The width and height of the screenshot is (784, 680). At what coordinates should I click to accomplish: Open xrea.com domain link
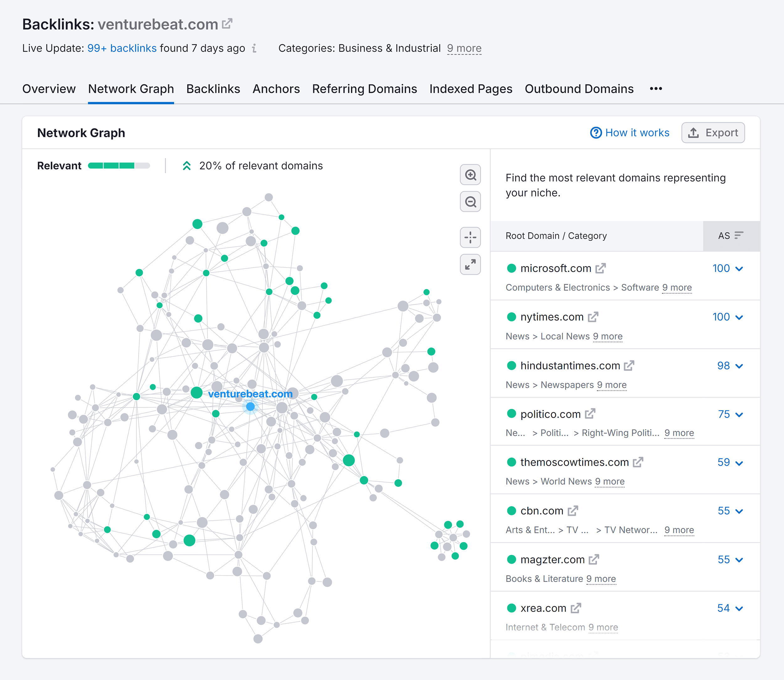click(543, 608)
